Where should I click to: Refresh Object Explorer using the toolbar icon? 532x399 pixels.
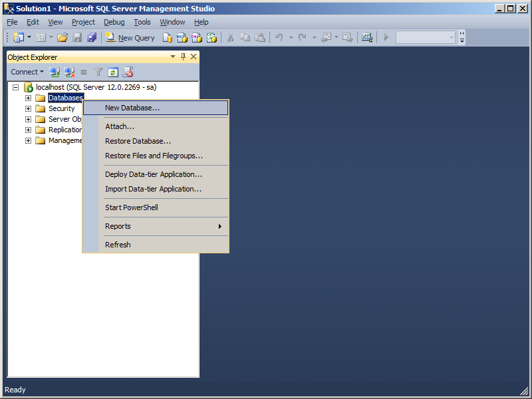(x=113, y=72)
